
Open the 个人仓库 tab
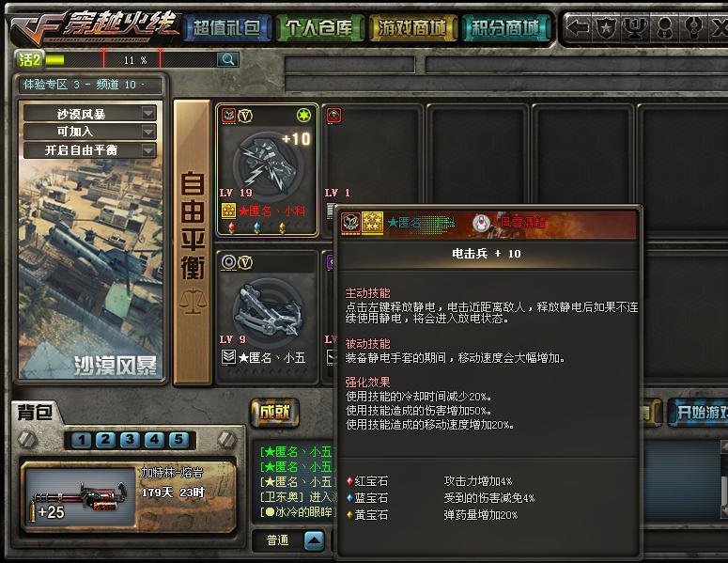[319, 28]
